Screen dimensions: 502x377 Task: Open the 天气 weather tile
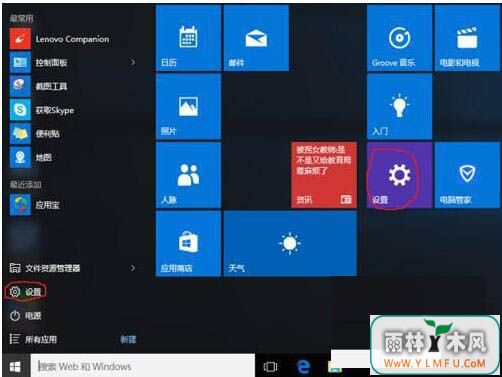tap(290, 244)
